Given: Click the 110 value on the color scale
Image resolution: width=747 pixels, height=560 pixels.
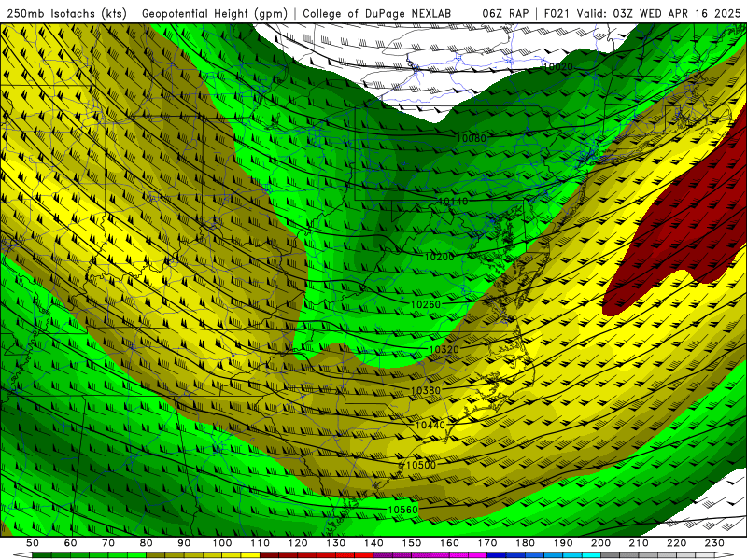Looking at the screenshot, I should coord(261,543).
